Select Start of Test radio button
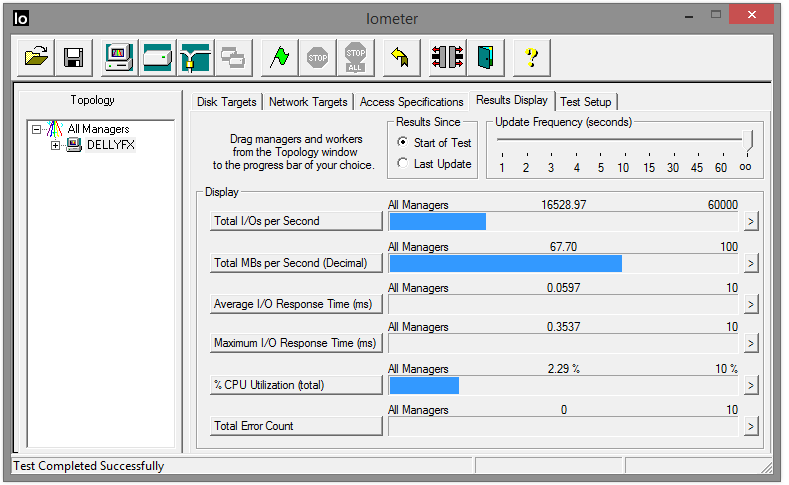Image resolution: width=789 pixels, height=485 pixels. pos(402,142)
